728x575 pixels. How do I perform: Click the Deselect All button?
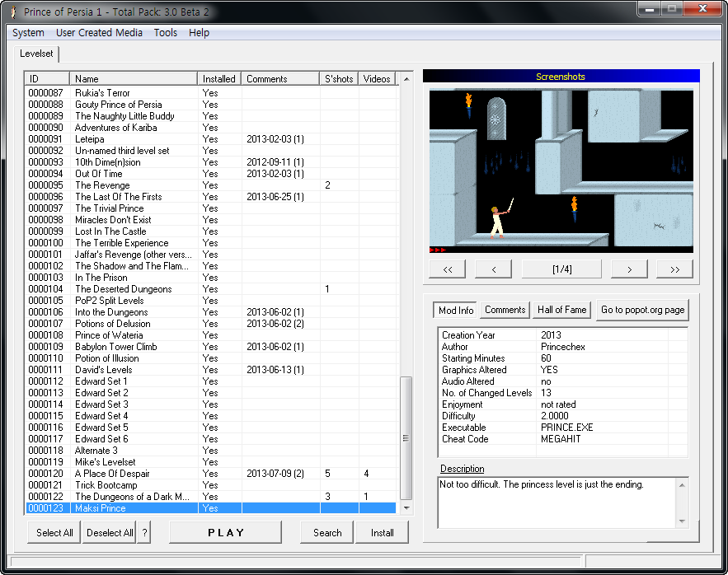coord(110,533)
